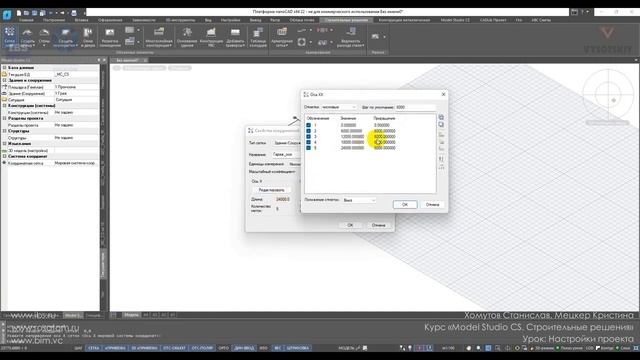Confirm Оси X dialog with OK
Image resolution: width=640 pixels, height=360 pixels.
coord(405,204)
